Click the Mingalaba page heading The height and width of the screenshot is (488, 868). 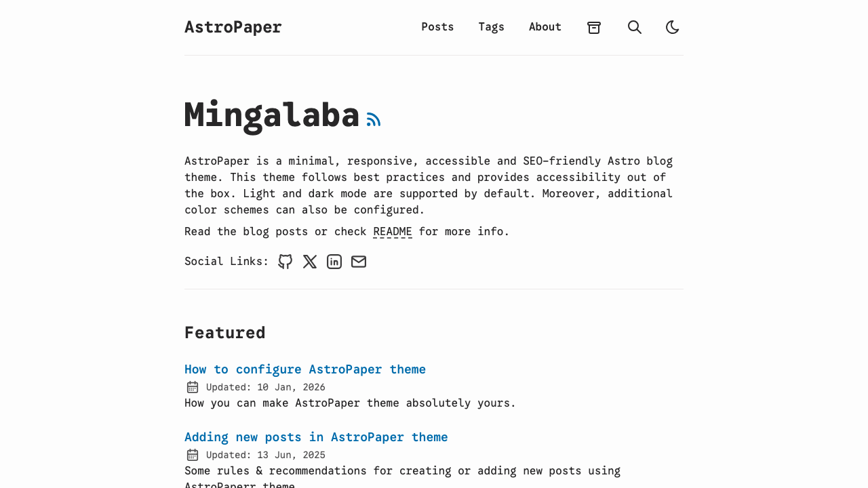(x=271, y=114)
